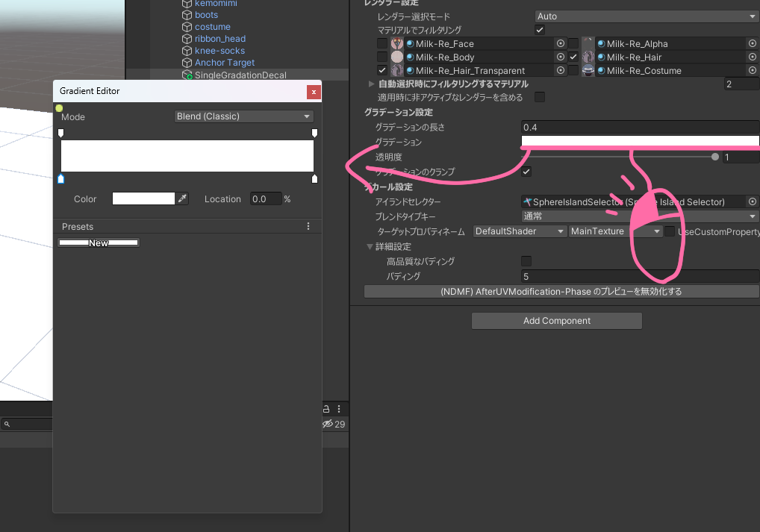
Task: Select SingleGradationDecal in the hierarchy
Action: [240, 75]
